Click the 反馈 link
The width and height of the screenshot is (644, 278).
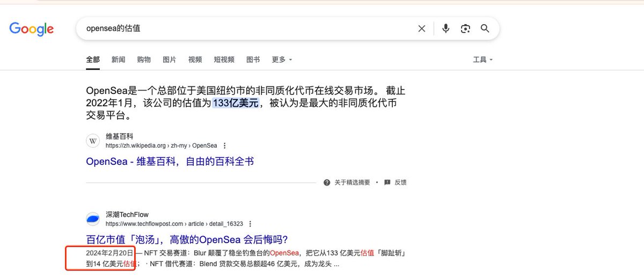(400, 182)
